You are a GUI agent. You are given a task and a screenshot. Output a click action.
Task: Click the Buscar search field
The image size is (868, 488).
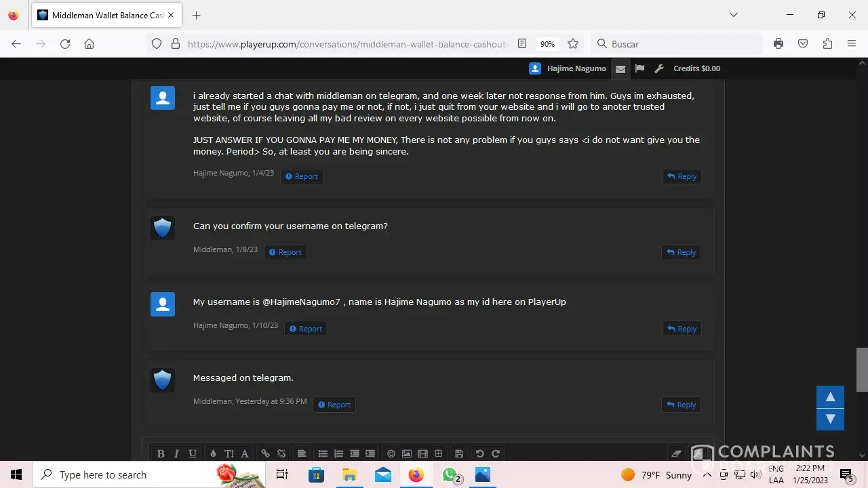[x=678, y=44]
